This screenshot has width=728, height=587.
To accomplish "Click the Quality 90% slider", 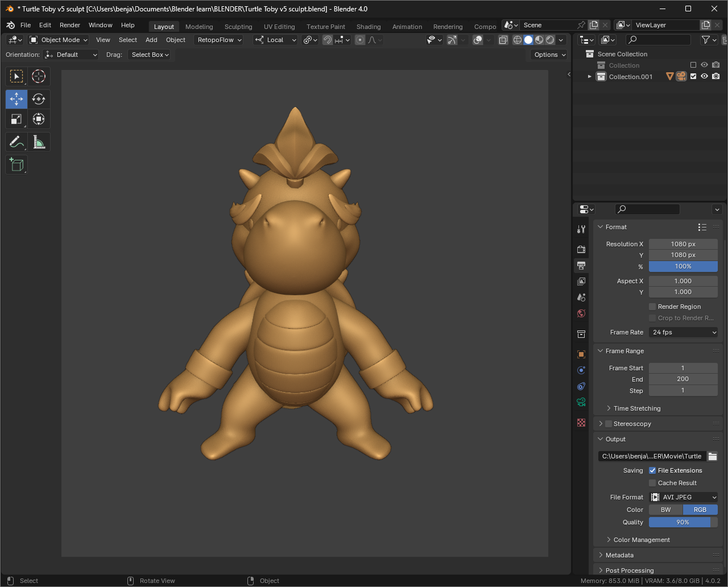I will coord(683,522).
